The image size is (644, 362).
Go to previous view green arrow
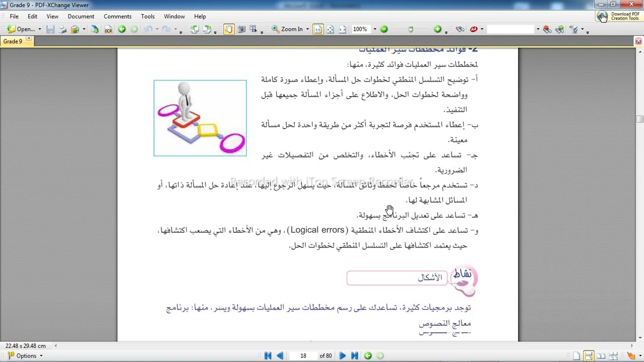[x=122, y=29]
